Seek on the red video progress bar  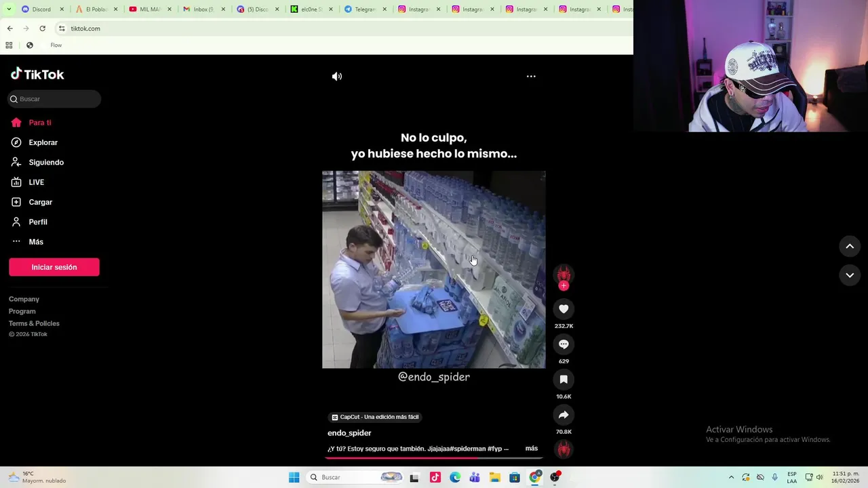coord(434,458)
